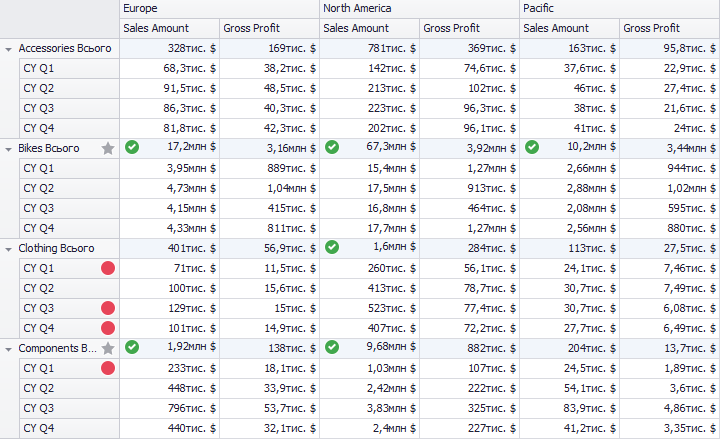This screenshot has height=440, width=721.
Task: Click Pacific Sales Amount column header
Action: point(570,29)
